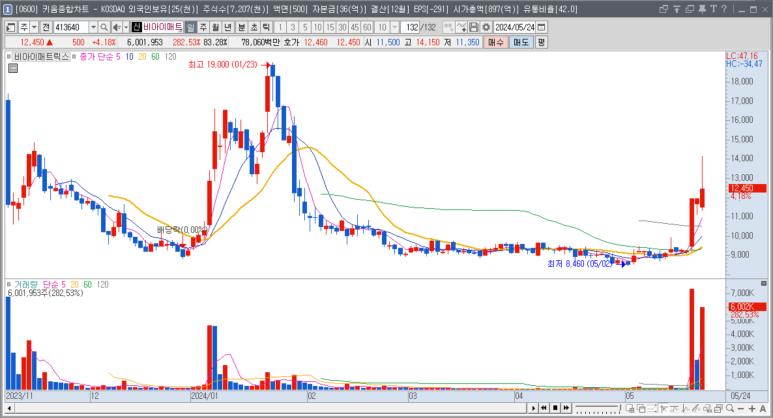Toggle the 30 interval preset button

pos(342,27)
